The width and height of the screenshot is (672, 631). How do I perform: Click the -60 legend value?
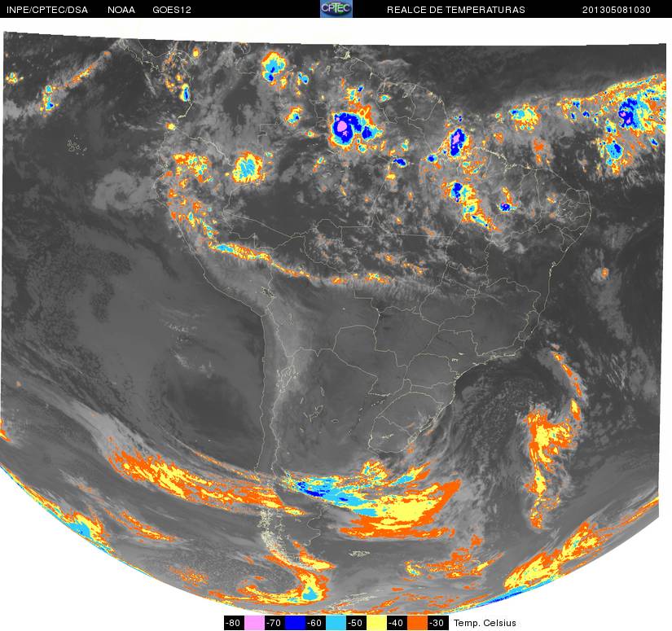point(315,623)
